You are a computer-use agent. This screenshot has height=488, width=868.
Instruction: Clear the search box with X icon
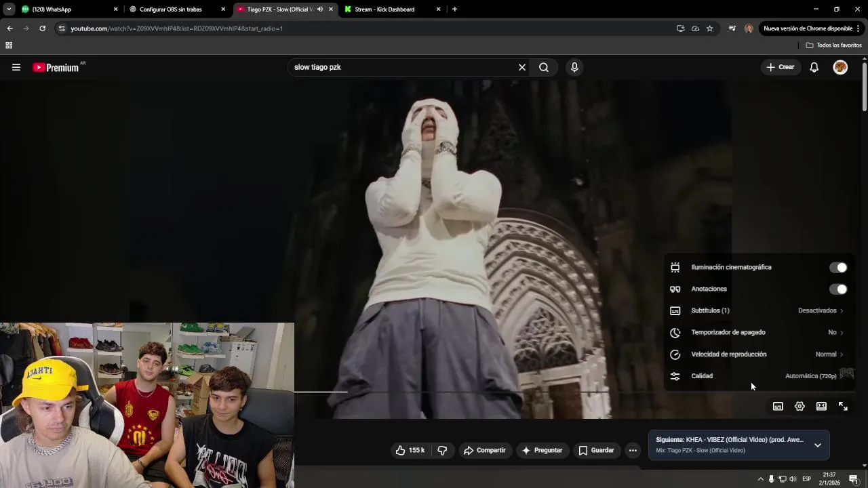click(522, 67)
